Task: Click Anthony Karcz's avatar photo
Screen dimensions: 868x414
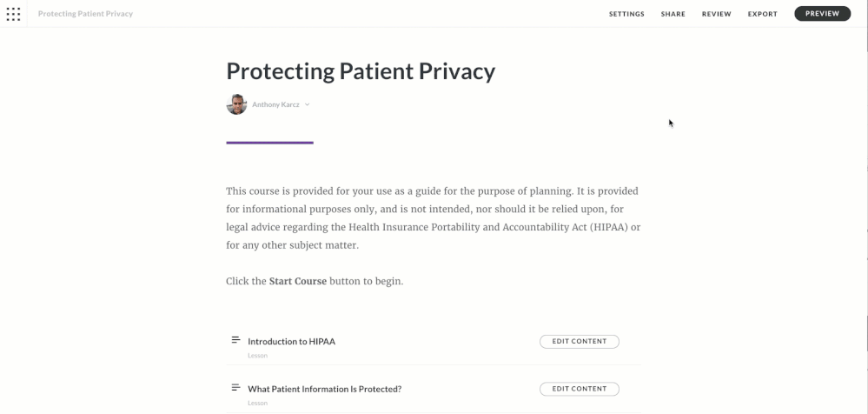Action: click(236, 104)
